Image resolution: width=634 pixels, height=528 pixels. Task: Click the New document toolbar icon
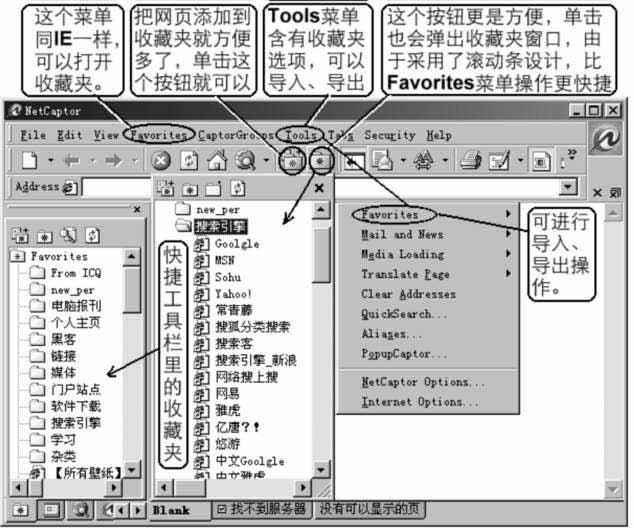coord(30,161)
